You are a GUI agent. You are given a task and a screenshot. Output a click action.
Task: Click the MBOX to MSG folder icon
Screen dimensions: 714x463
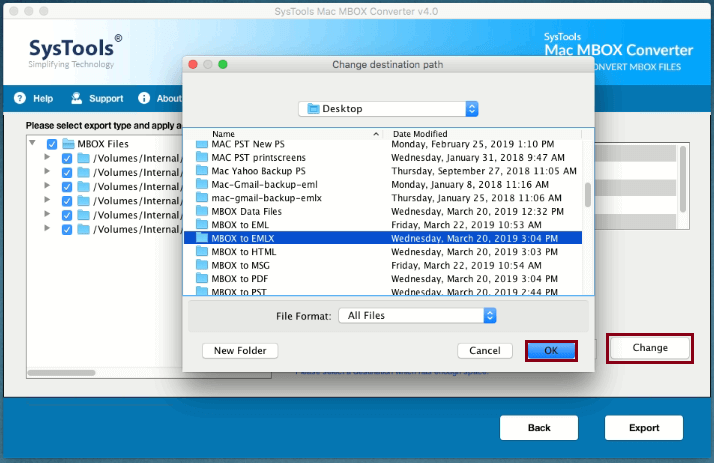202,265
